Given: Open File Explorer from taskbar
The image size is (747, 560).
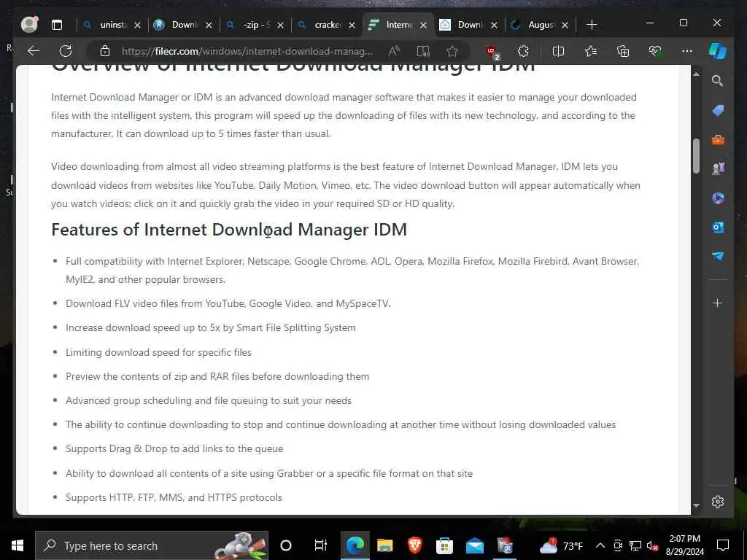Looking at the screenshot, I should (385, 545).
